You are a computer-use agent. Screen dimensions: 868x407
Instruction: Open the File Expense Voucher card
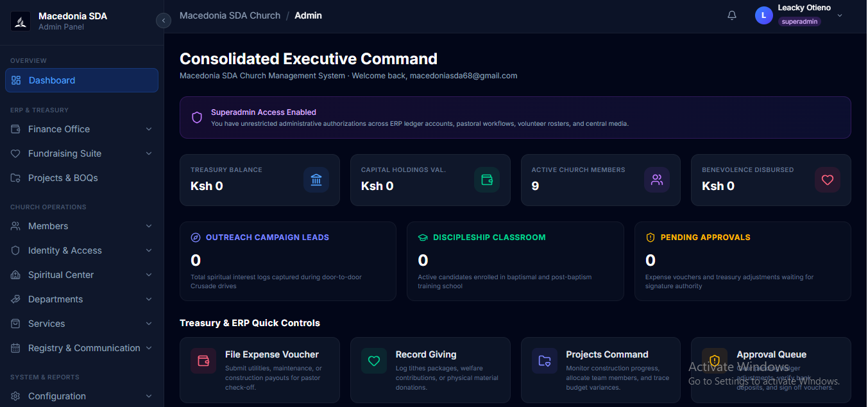(260, 370)
